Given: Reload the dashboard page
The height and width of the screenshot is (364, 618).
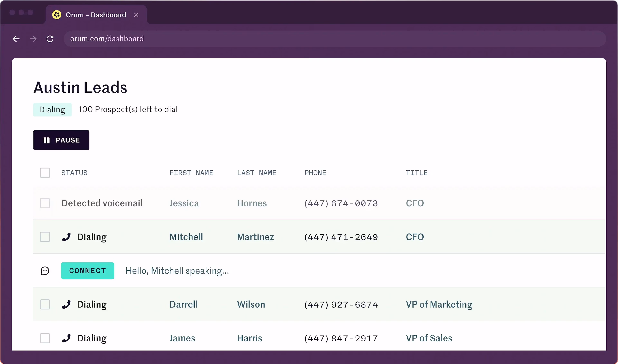Looking at the screenshot, I should point(50,39).
